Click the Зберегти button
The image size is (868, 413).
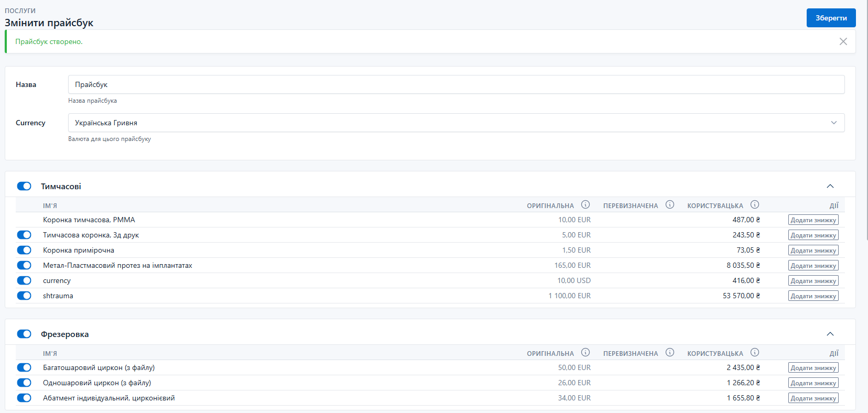click(x=831, y=18)
